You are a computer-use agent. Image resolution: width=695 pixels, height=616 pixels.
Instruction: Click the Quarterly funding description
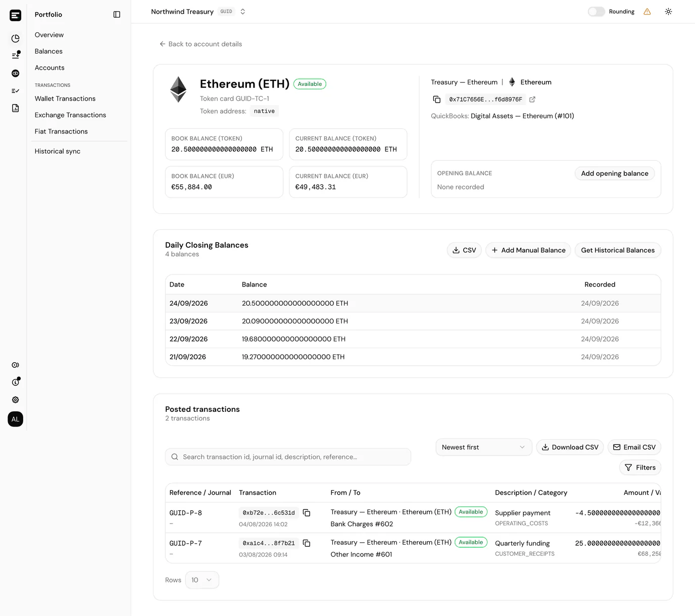click(522, 543)
